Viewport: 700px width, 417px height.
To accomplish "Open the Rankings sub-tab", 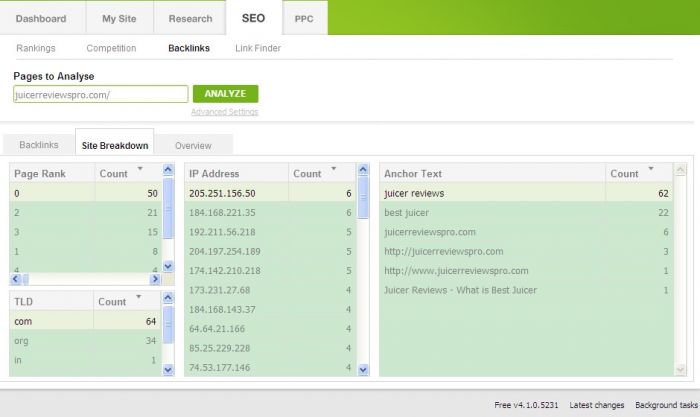I will coord(36,48).
